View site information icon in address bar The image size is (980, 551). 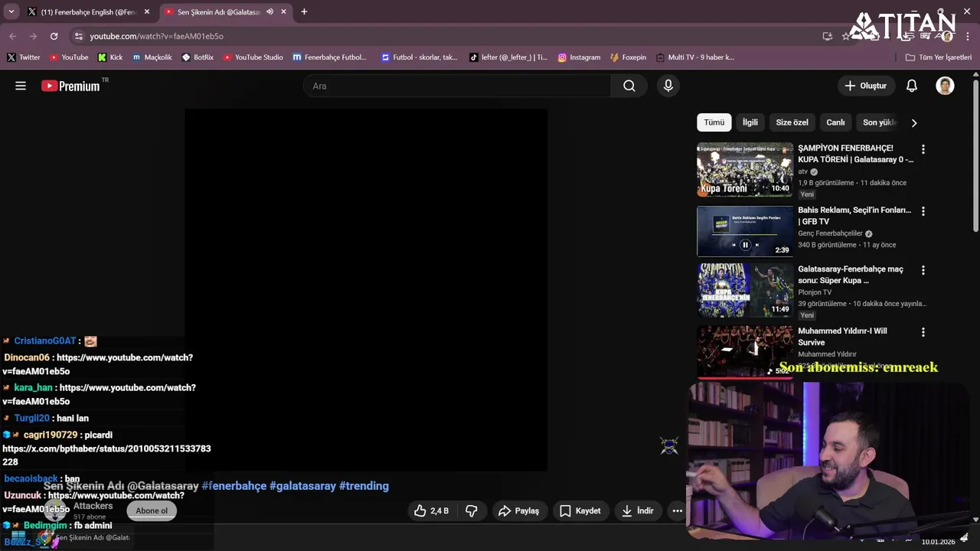(78, 36)
